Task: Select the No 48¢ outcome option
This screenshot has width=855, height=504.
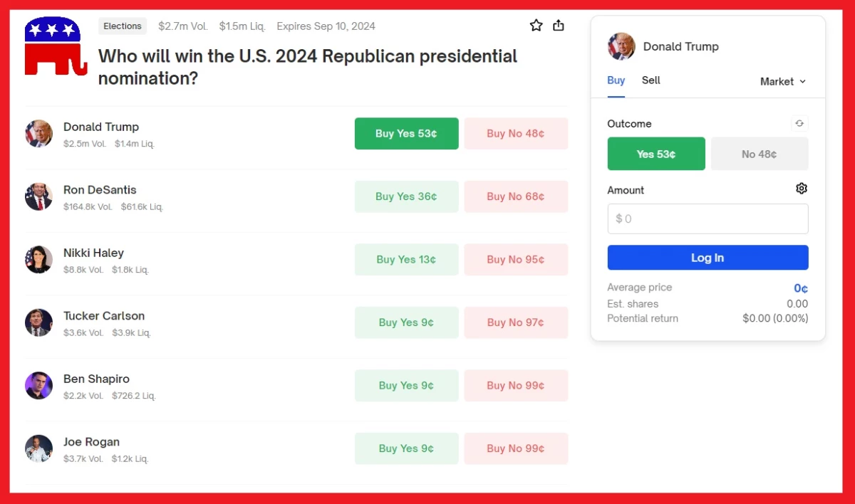Action: point(760,154)
